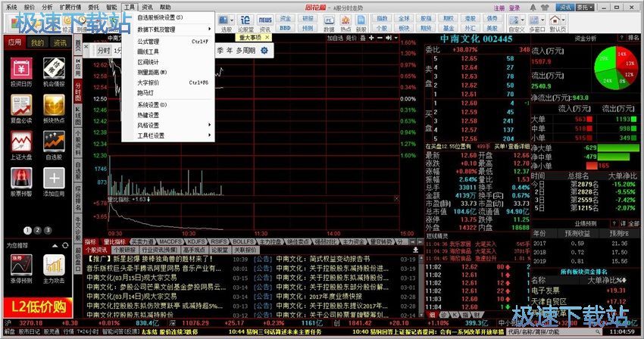Screen dimensions: 644x339
Task: Click the 排名 button in 资金分析
Action: tap(633, 38)
